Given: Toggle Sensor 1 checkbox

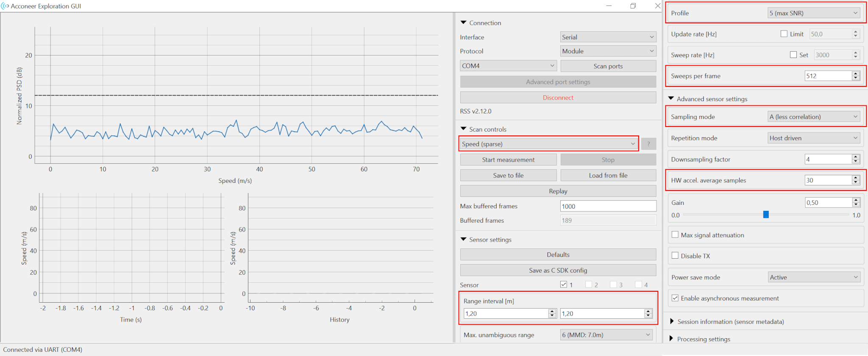Looking at the screenshot, I should pyautogui.click(x=564, y=284).
